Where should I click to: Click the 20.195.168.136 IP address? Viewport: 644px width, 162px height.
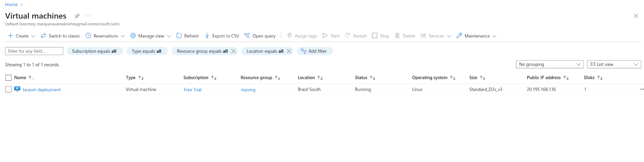tap(541, 89)
